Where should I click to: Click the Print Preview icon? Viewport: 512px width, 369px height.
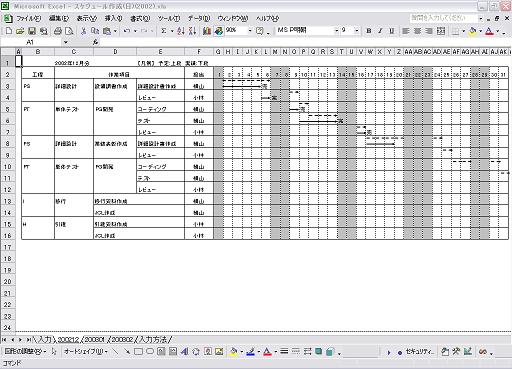click(x=69, y=31)
